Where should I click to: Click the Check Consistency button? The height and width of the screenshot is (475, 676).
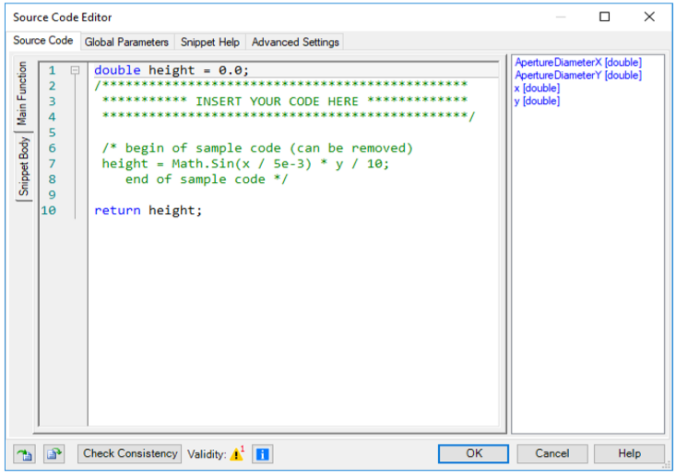point(130,454)
